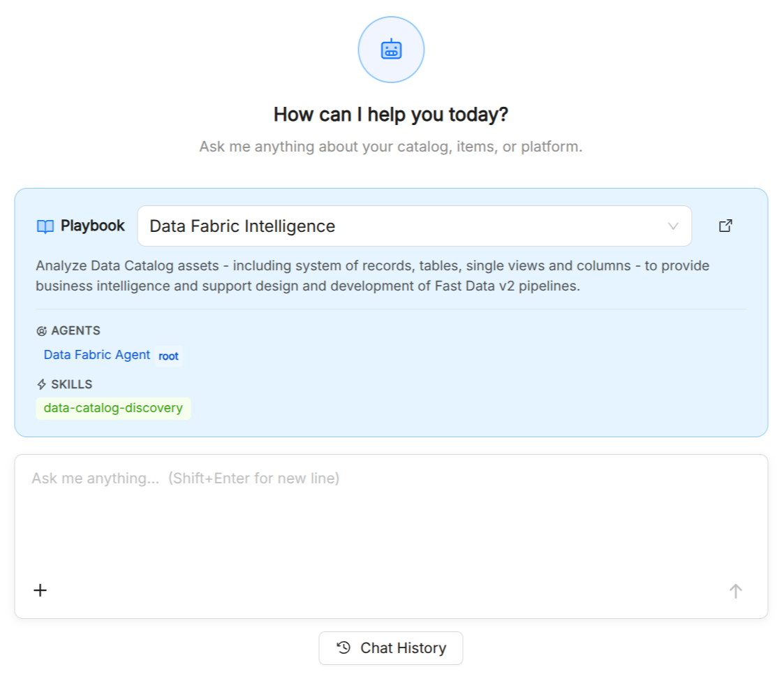Open the Data Fabric Agent link
Screen dimensions: 784x681
click(x=97, y=355)
